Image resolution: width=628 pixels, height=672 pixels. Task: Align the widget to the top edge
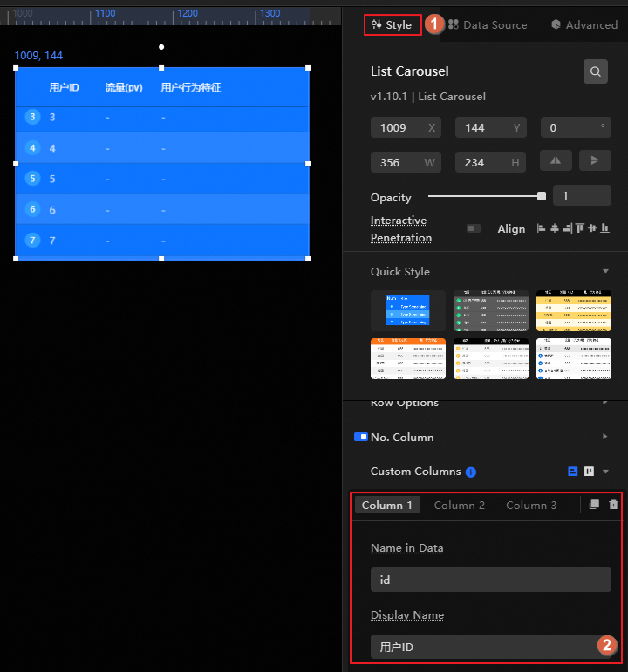[580, 228]
